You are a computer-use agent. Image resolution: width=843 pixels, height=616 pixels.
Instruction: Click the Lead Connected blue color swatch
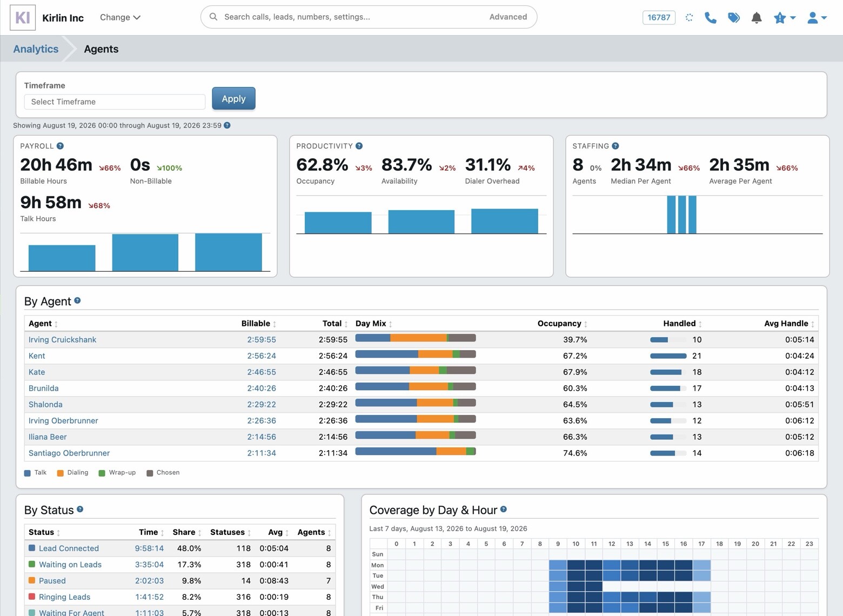(32, 548)
